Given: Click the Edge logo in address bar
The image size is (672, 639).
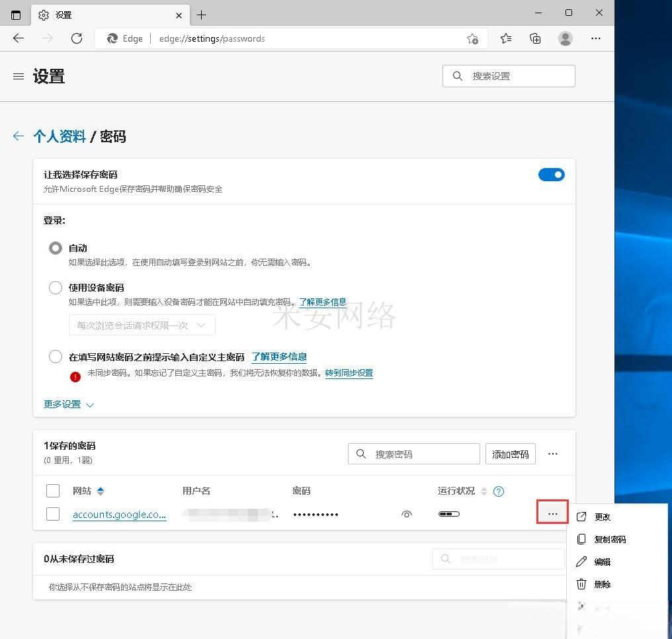Looking at the screenshot, I should pos(112,38).
